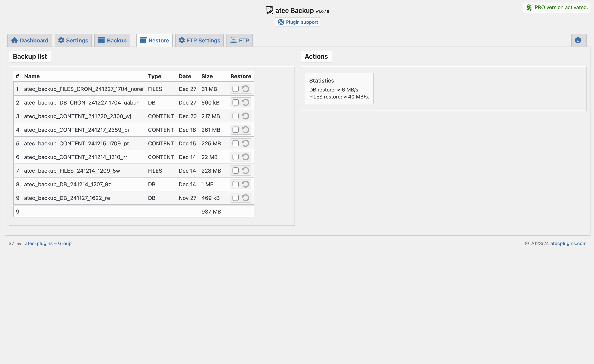594x364 pixels.
Task: Switch to the Dashboard tab
Action: [x=30, y=40]
